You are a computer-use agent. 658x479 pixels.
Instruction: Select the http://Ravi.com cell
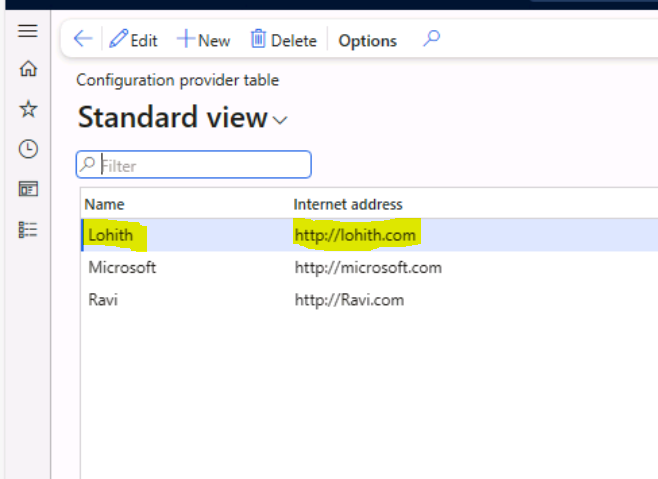[x=349, y=300]
